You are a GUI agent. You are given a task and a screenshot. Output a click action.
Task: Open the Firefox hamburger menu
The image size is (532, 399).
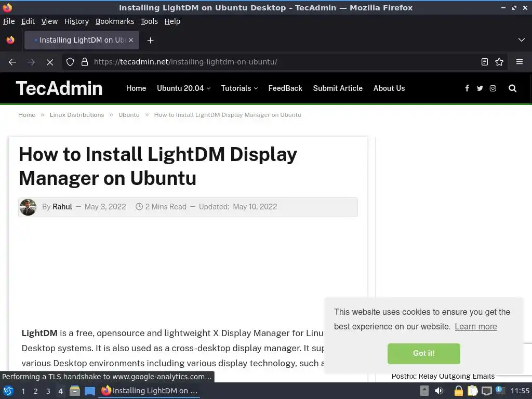519,62
